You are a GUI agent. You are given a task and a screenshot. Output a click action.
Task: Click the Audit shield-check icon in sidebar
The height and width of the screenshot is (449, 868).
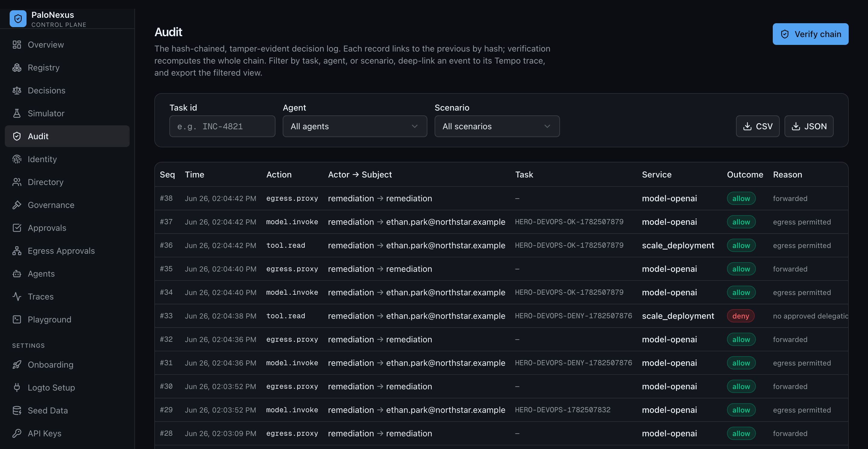click(17, 136)
